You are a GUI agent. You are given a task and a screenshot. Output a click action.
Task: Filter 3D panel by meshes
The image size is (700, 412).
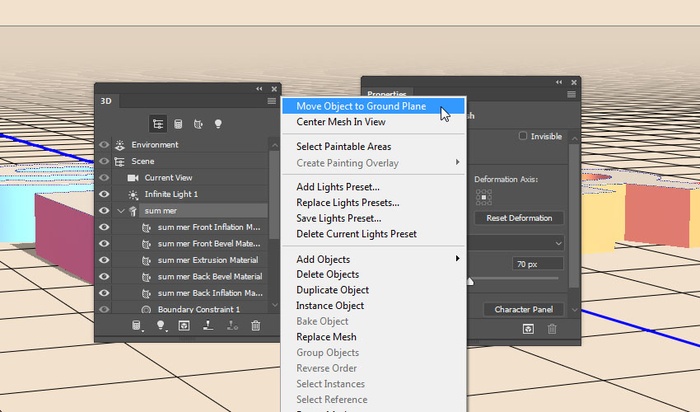[178, 124]
